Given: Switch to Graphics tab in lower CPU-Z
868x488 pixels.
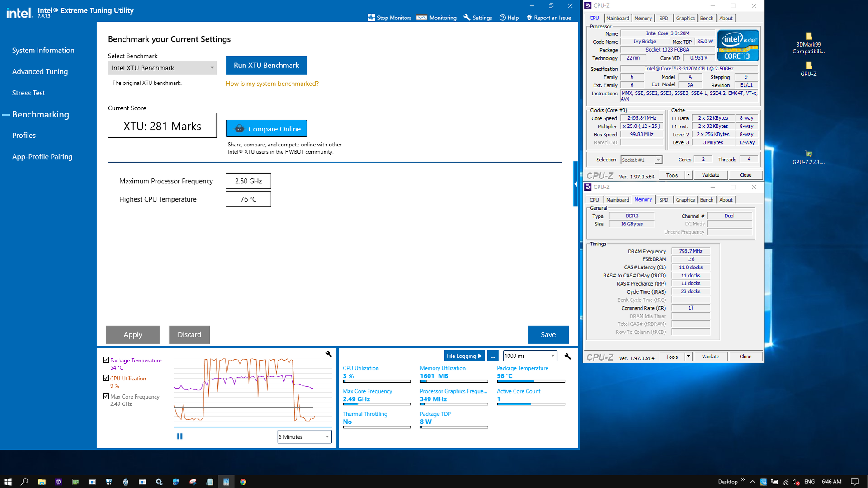Looking at the screenshot, I should 685,200.
